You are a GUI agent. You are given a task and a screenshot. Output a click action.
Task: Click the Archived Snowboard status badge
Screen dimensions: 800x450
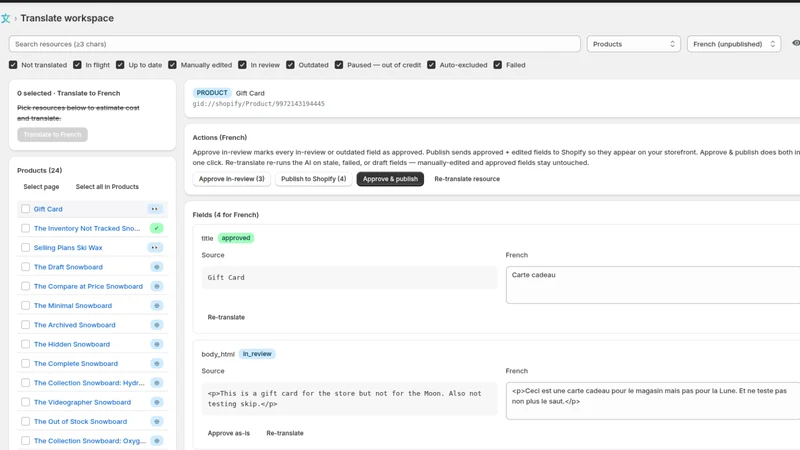pyautogui.click(x=157, y=325)
